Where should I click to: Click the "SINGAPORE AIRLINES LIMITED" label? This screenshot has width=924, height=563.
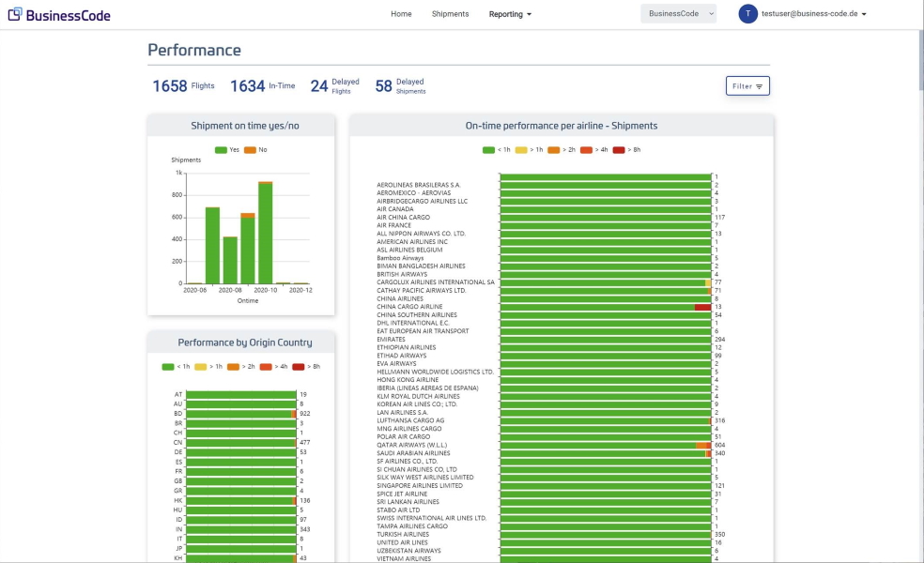pos(420,486)
